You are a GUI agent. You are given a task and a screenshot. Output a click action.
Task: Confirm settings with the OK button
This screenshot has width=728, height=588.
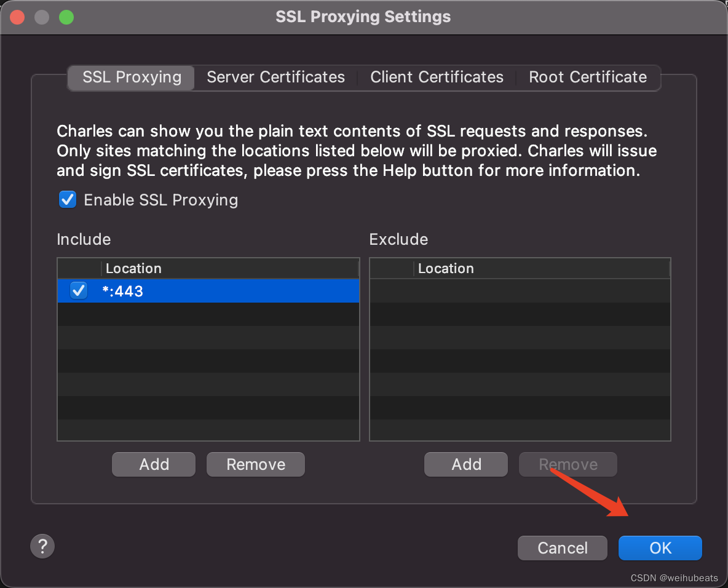pyautogui.click(x=660, y=548)
